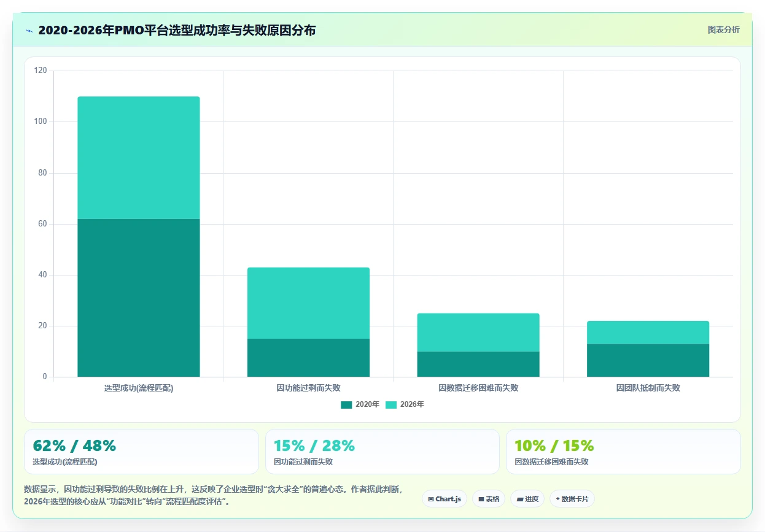The image size is (765, 532).
Task: Click the light teal 2026年 legend swatch
Action: 391,404
